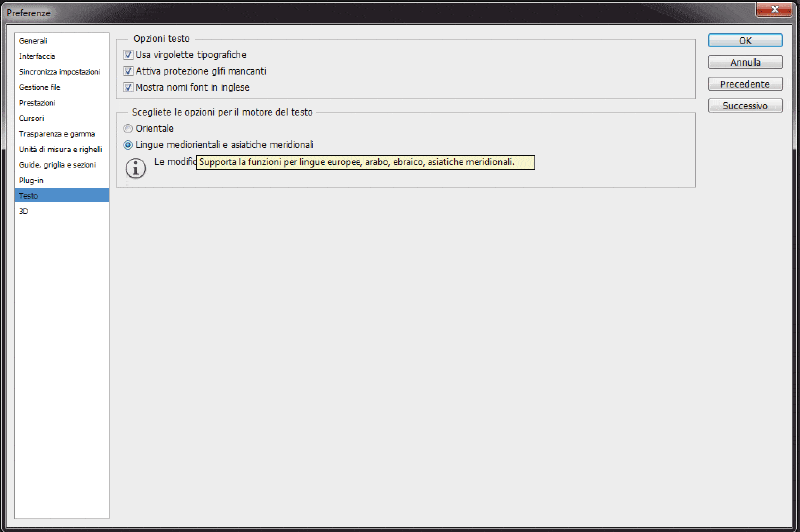Click Successivo to open the next panel
Viewport: 800px width, 532px height.
[745, 105]
